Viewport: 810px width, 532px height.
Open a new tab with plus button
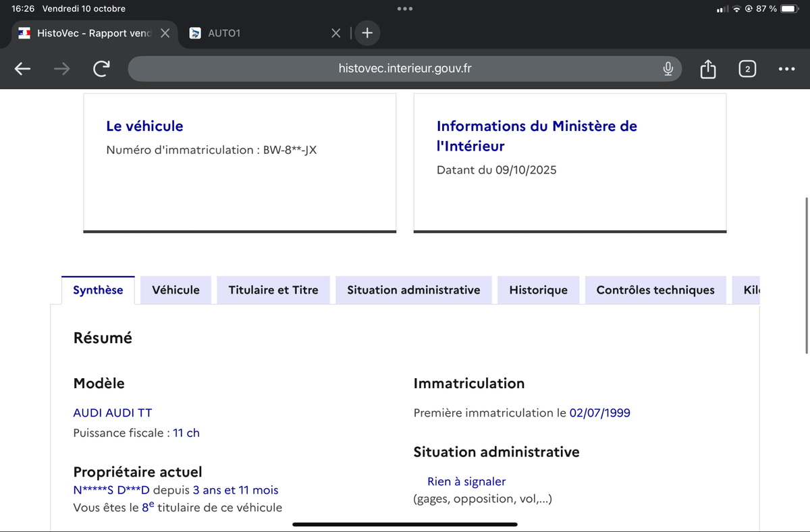(x=367, y=33)
